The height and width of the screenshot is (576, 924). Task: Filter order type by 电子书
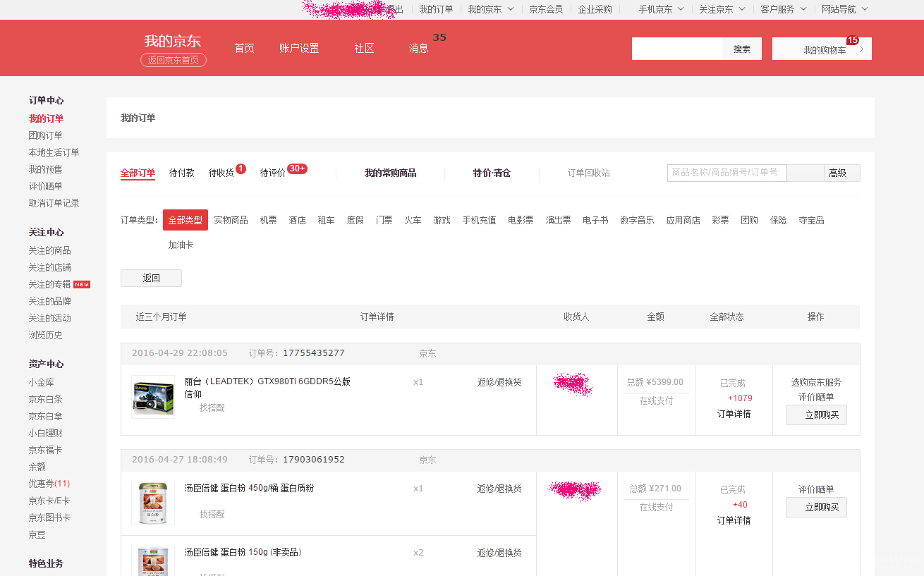coord(595,220)
